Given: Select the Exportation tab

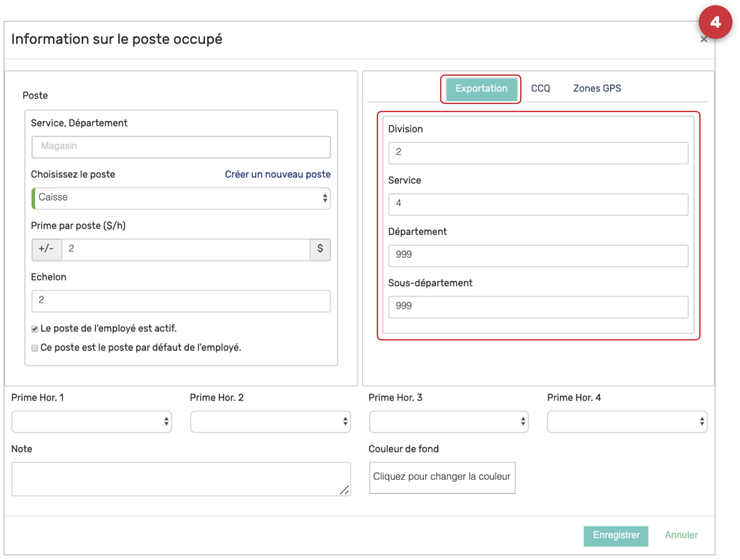Looking at the screenshot, I should point(481,89).
